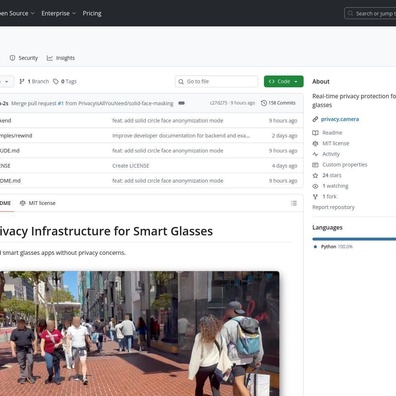The width and height of the screenshot is (396, 396).
Task: Click the clock history icon by Commits
Action: coord(264,103)
